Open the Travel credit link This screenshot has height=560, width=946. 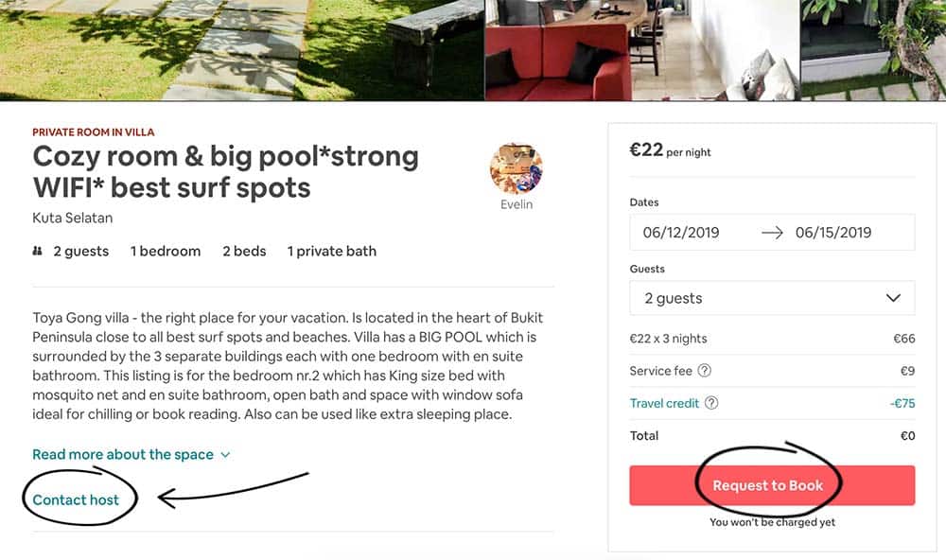664,403
